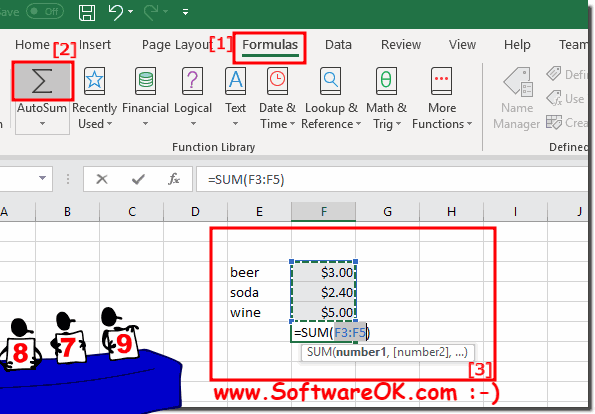The height and width of the screenshot is (414, 595).
Task: Switch to the View tab
Action: (462, 45)
